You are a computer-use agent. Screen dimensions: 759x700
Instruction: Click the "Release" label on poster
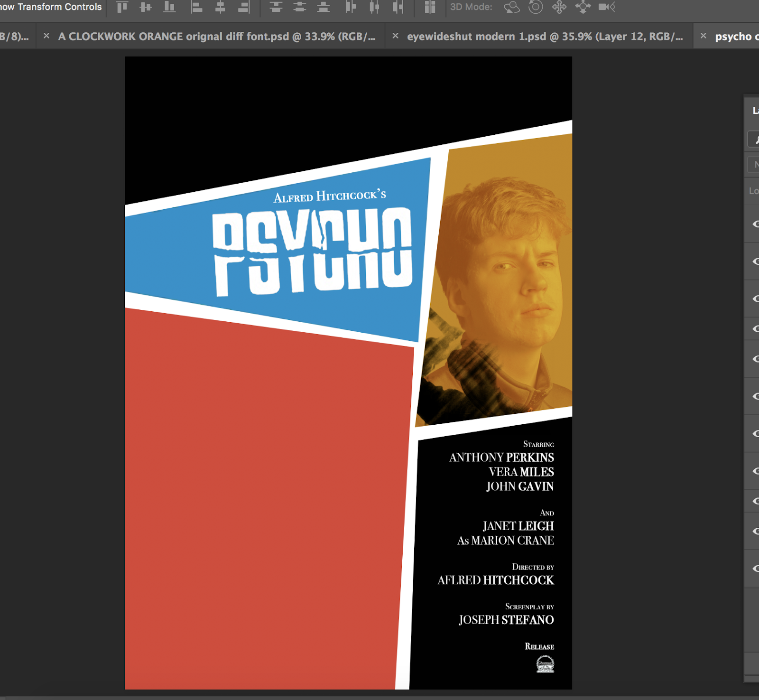(539, 646)
